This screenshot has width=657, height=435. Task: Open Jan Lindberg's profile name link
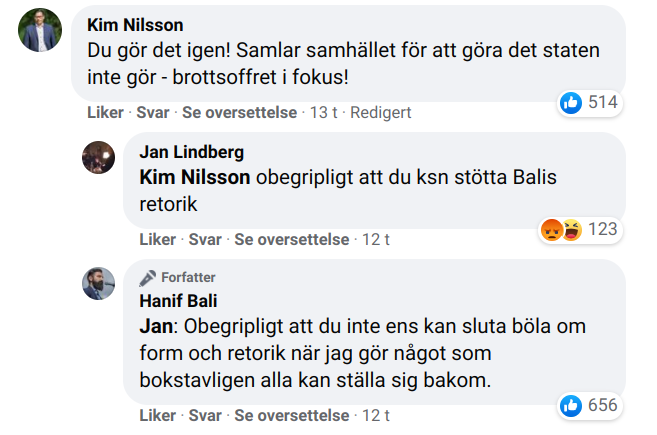coord(191,153)
